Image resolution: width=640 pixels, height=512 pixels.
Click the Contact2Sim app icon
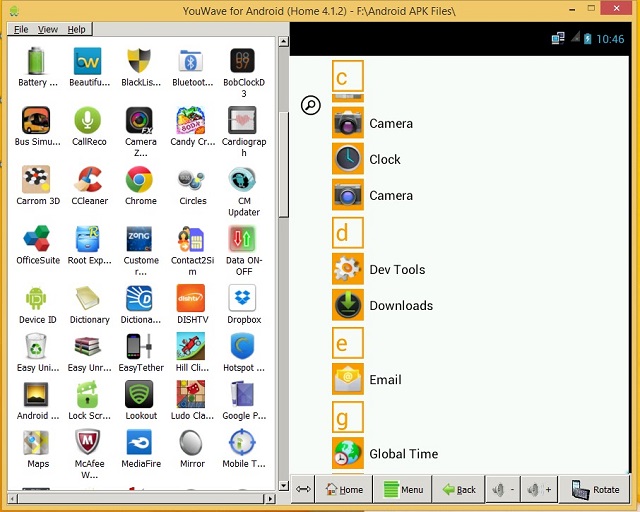click(191, 238)
